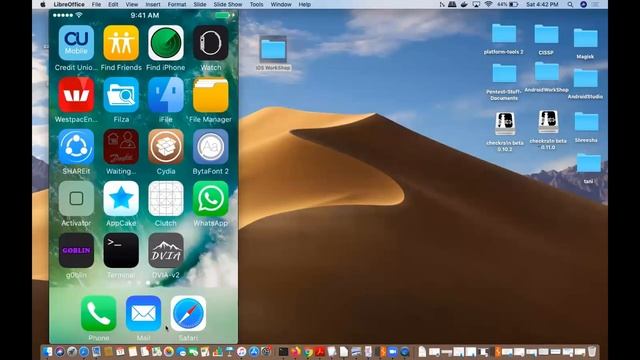Open the LibreOffice application menu
640x360 pixels.
tap(69, 4)
